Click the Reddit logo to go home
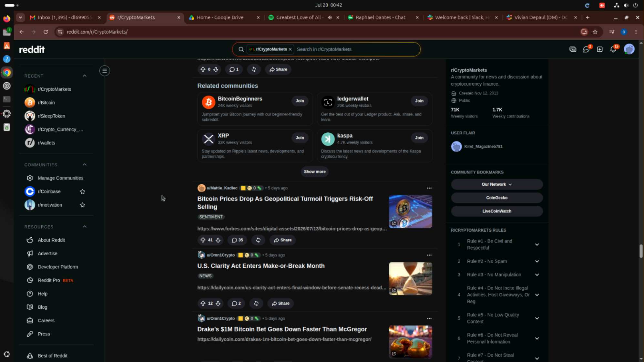644x362 pixels. point(32,49)
